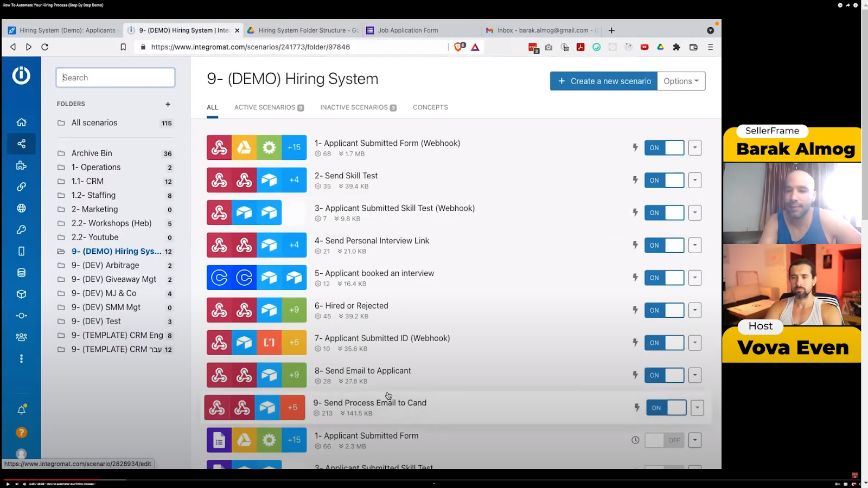Open Devices phone icon in sidebar
Image resolution: width=868 pixels, height=488 pixels.
(x=21, y=251)
